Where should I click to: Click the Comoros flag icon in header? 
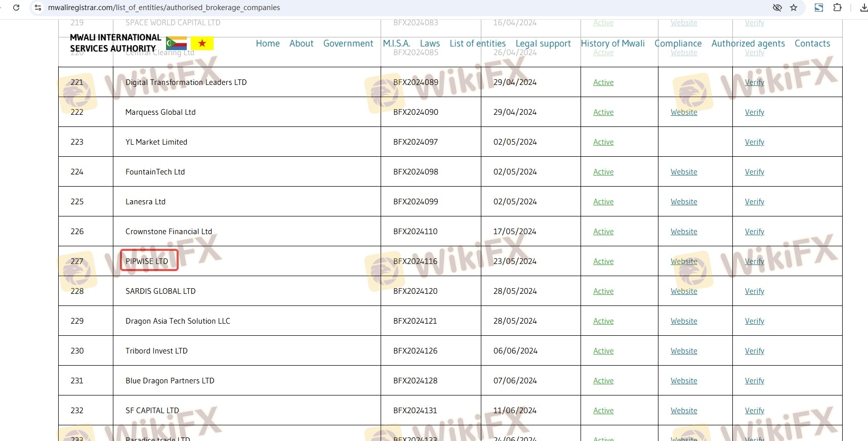[x=176, y=43]
